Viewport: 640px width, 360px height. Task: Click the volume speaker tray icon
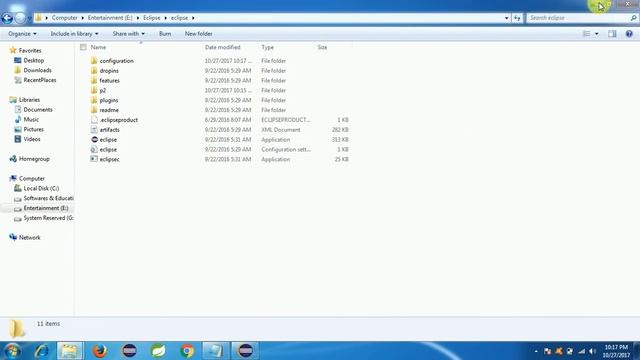592,351
